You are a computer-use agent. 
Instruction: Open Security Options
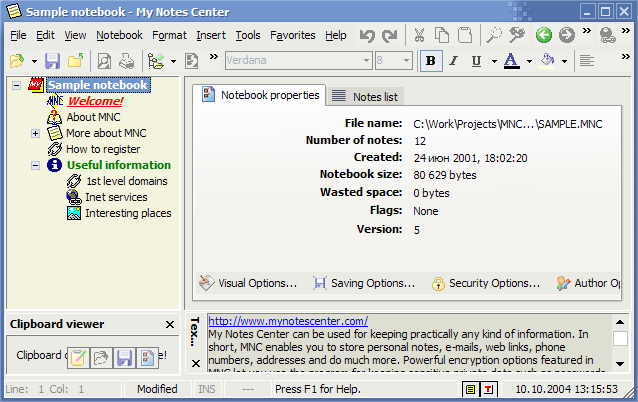[486, 283]
